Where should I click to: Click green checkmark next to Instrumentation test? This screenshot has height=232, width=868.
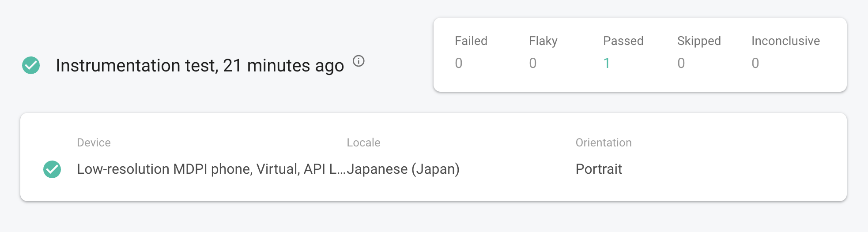(x=31, y=65)
